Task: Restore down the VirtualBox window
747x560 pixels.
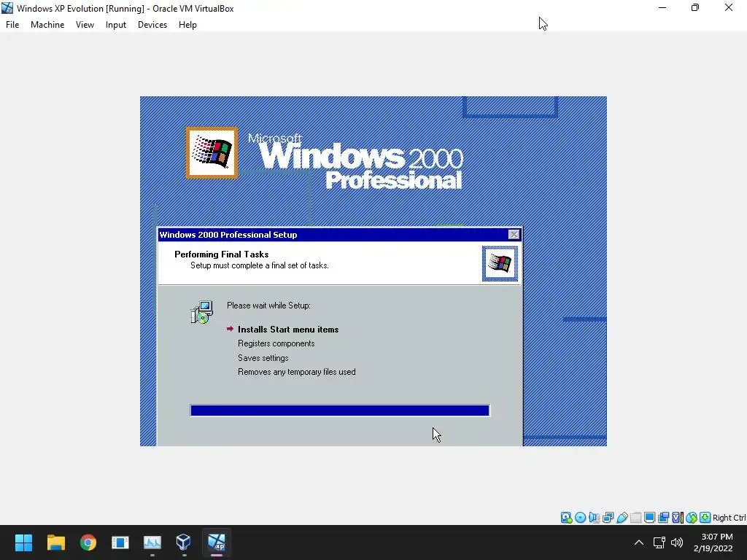Action: click(695, 7)
